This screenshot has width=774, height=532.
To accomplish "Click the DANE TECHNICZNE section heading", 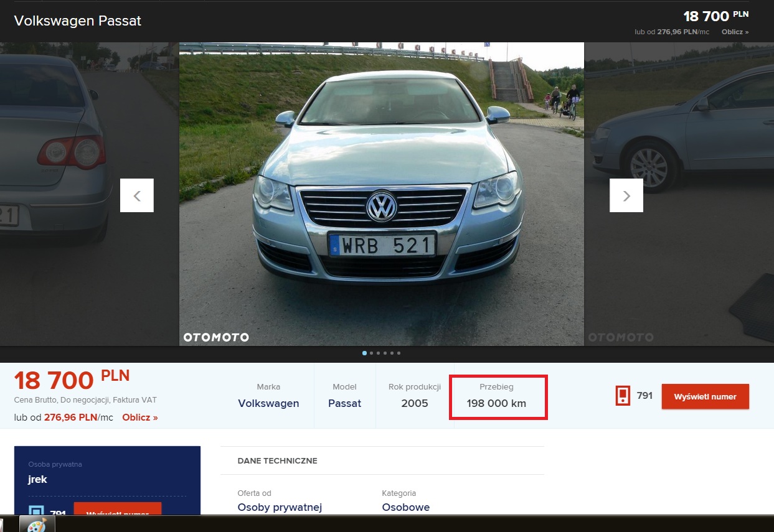I will click(278, 461).
